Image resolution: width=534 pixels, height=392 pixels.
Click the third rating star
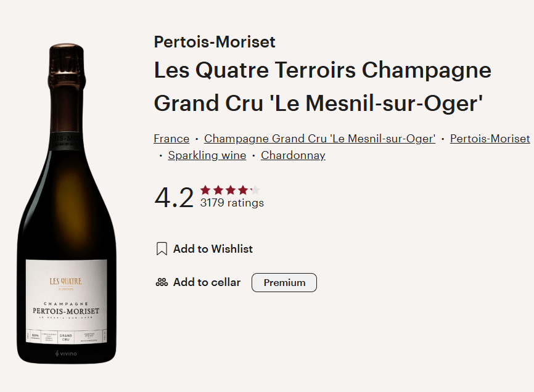point(230,190)
